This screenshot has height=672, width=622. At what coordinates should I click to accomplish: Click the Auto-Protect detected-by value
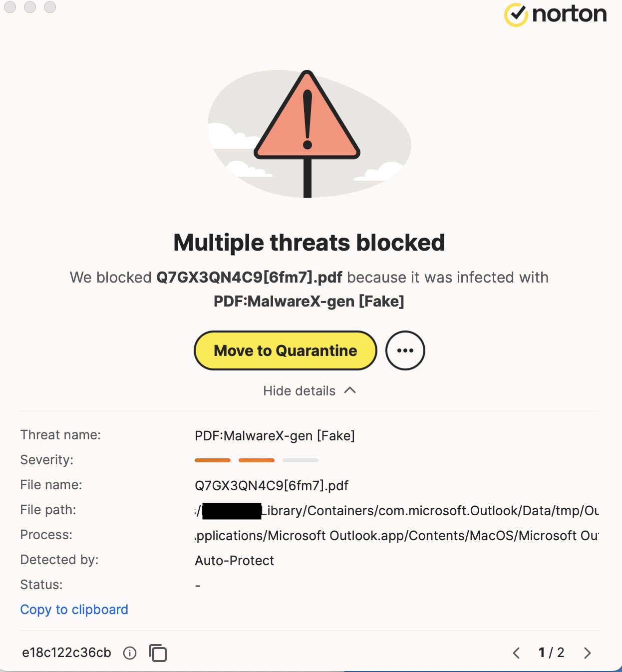coord(234,561)
